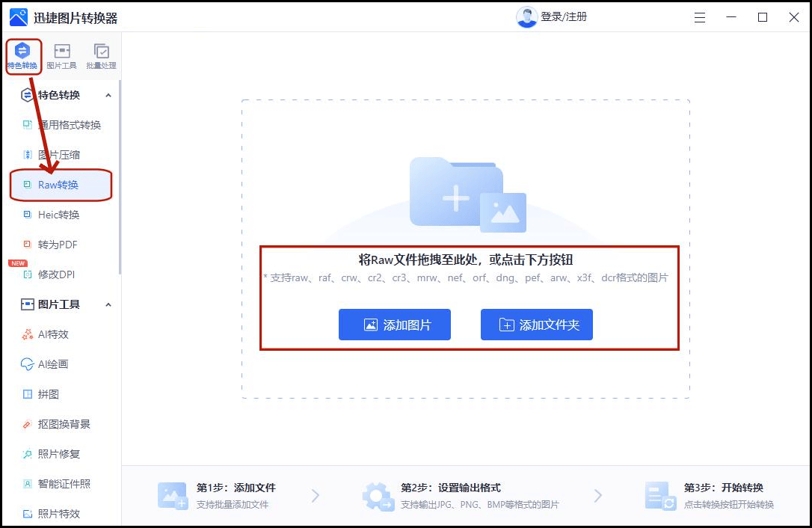Click the 第2步 gear step icon
This screenshot has height=528, width=812.
tap(378, 497)
